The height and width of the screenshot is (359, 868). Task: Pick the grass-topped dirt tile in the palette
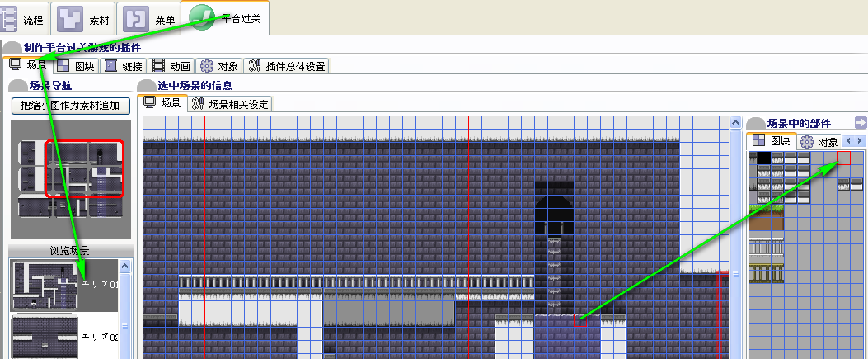coord(767,218)
